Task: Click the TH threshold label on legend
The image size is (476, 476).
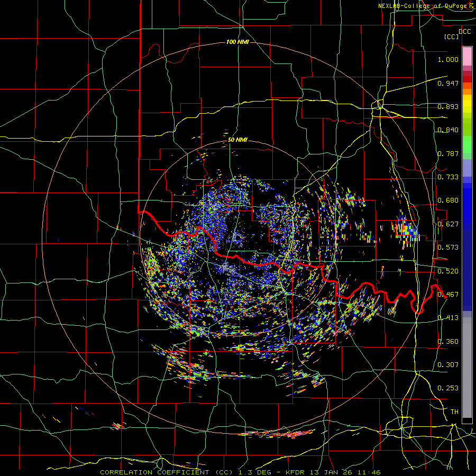Action: tap(454, 412)
